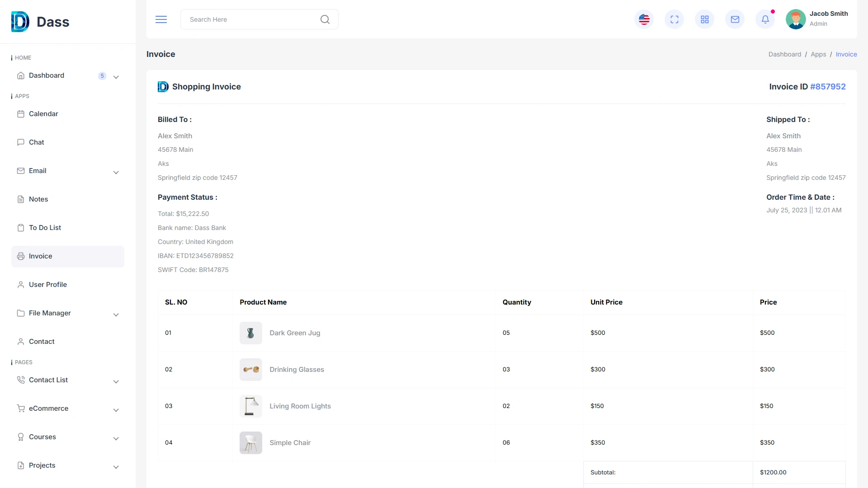Click the Courses award icon

[21, 437]
